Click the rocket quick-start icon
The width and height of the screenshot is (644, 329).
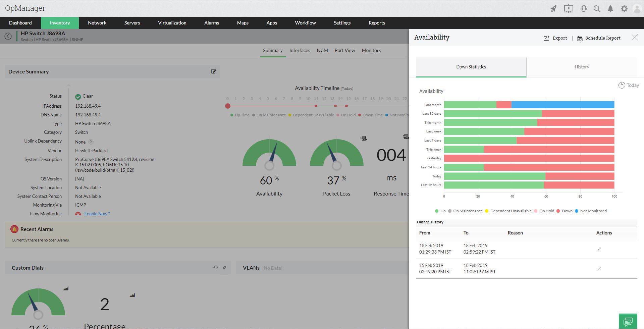pos(553,9)
